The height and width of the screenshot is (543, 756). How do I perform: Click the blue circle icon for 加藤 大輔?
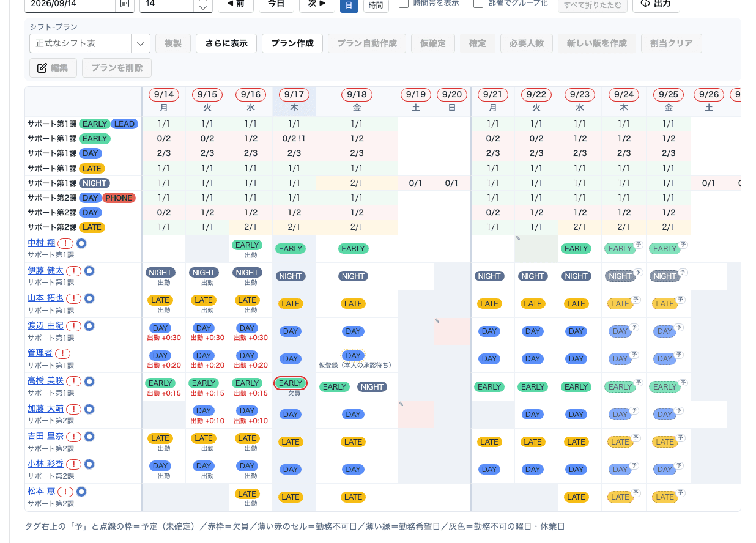[89, 409]
